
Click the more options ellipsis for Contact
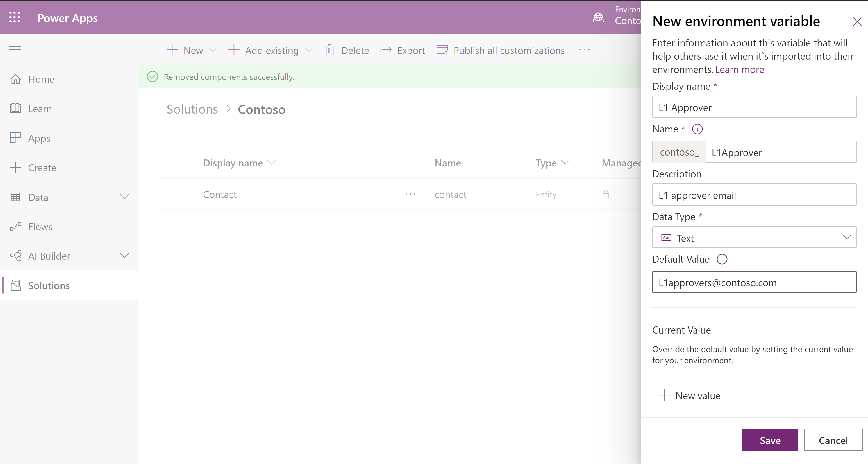pyautogui.click(x=410, y=194)
